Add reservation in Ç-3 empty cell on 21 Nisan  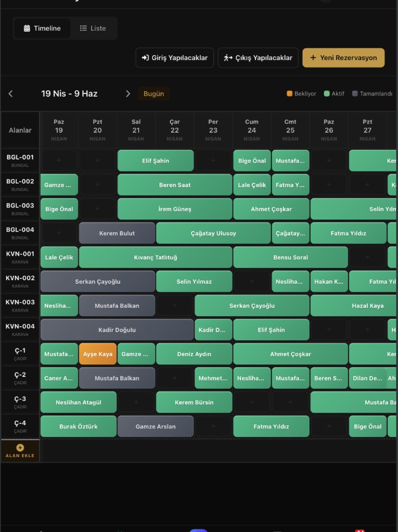click(136, 402)
